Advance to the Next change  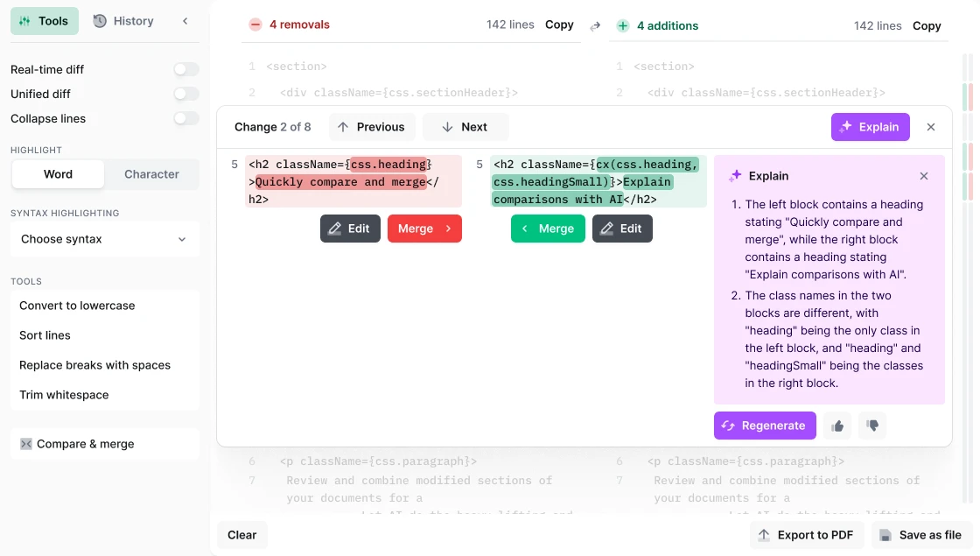click(x=465, y=127)
